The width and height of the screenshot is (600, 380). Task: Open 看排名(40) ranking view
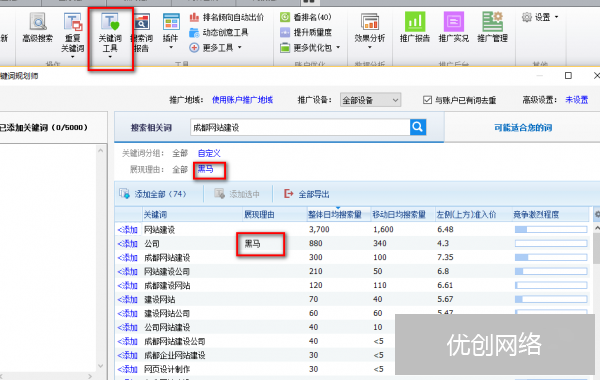click(306, 17)
